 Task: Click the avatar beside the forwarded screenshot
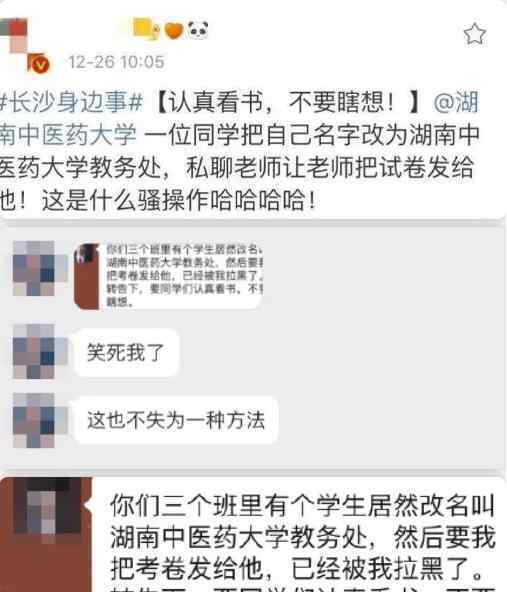tap(35, 268)
